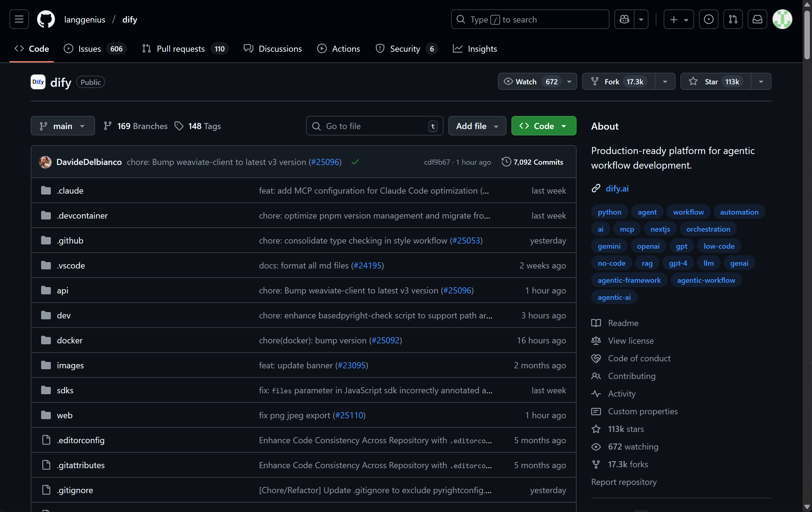Fork the dify repository
This screenshot has height=512, width=812.
pyautogui.click(x=619, y=82)
